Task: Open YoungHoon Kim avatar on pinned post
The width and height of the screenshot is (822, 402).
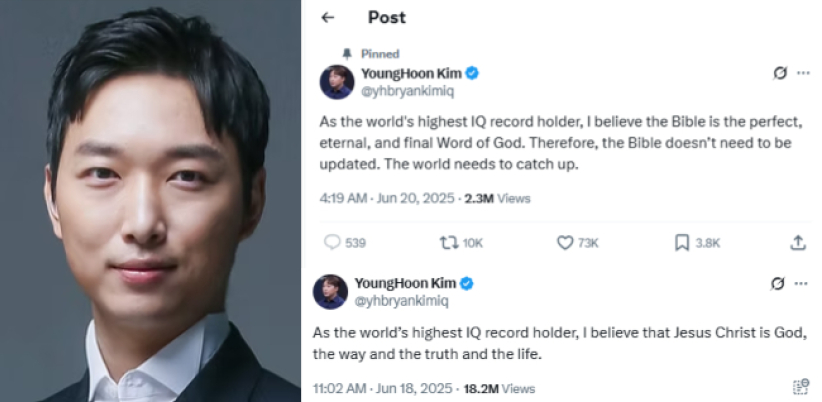Action: [x=337, y=82]
